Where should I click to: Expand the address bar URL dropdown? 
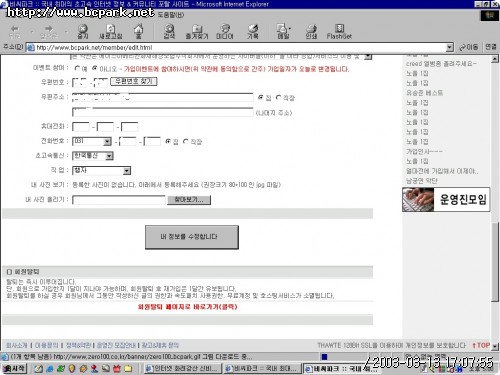(x=450, y=48)
